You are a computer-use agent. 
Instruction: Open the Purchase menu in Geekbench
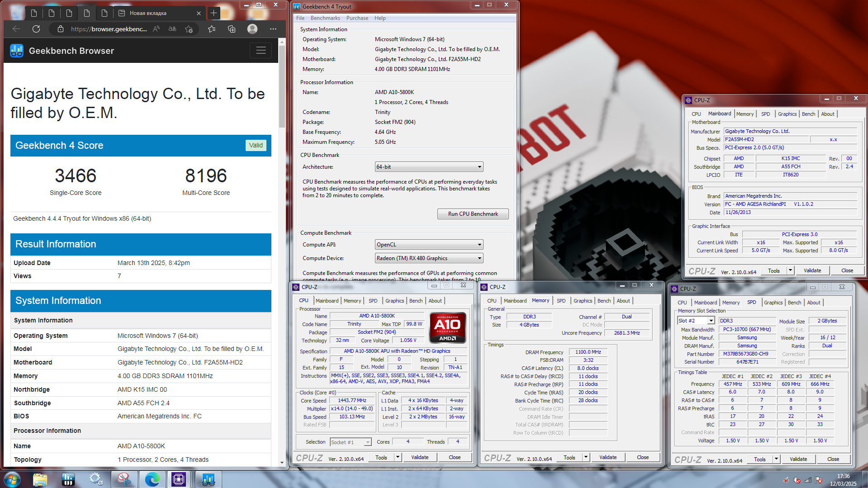(x=357, y=18)
